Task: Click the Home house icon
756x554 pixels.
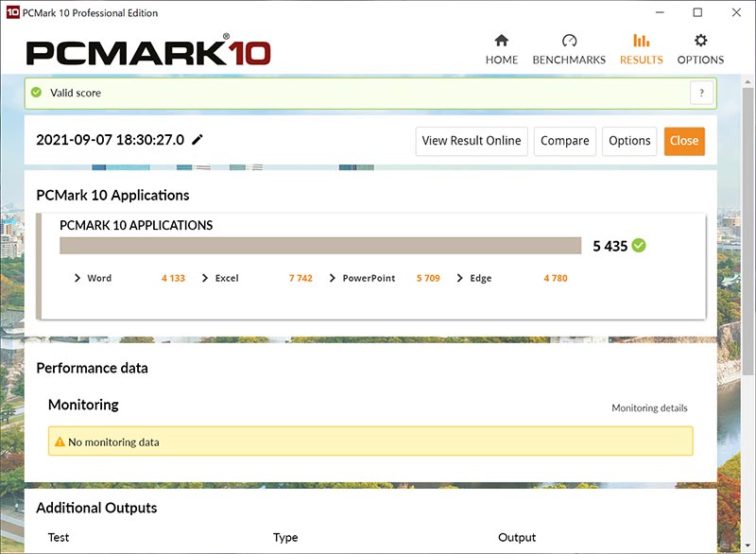Action: [501, 41]
